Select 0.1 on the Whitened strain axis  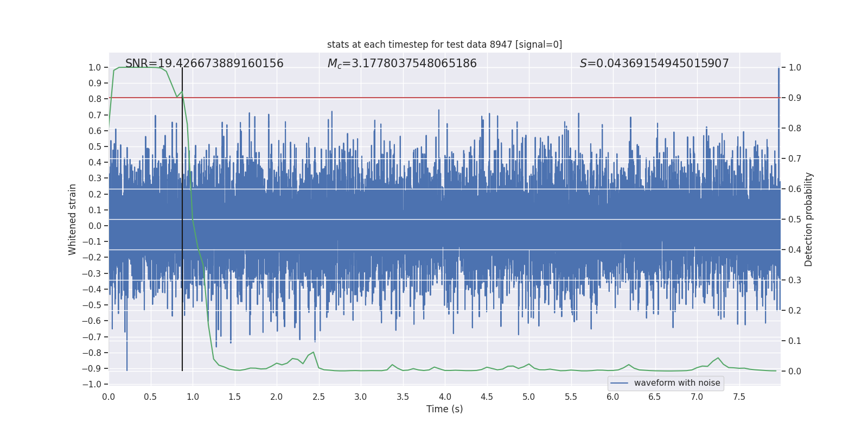tap(95, 210)
